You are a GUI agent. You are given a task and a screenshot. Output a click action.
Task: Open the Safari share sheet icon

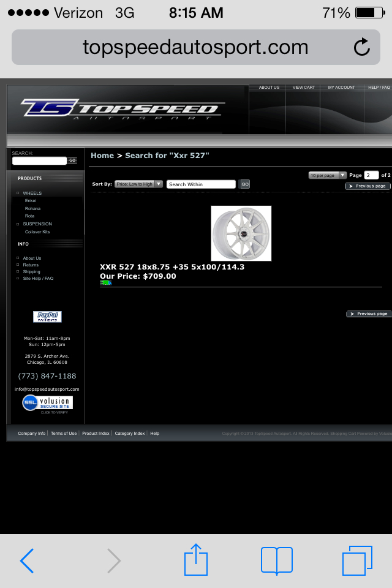[196, 560]
